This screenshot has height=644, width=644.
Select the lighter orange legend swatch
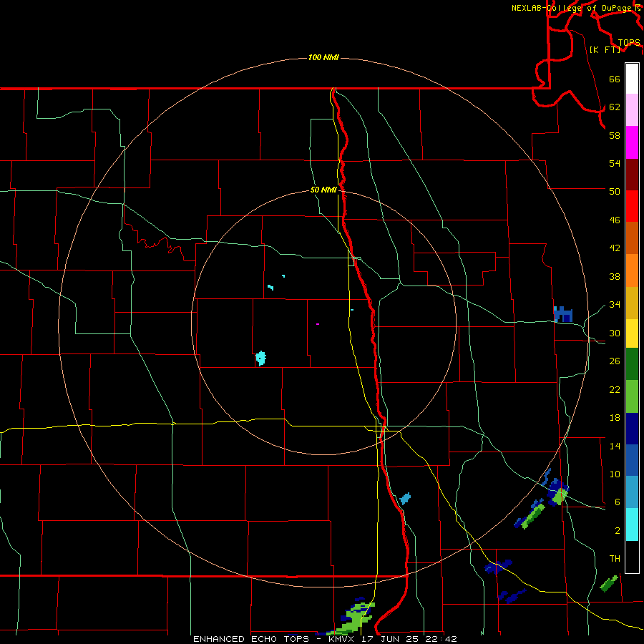(632, 270)
